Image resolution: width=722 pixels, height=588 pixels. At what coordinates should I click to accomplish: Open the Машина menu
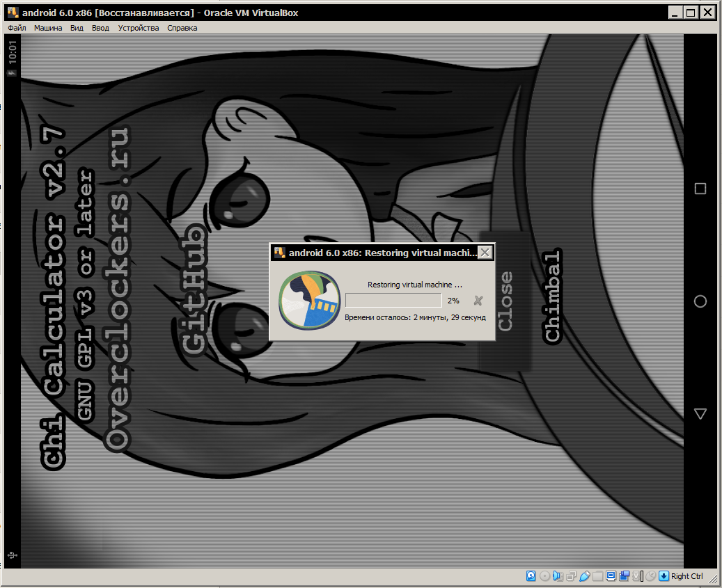48,28
